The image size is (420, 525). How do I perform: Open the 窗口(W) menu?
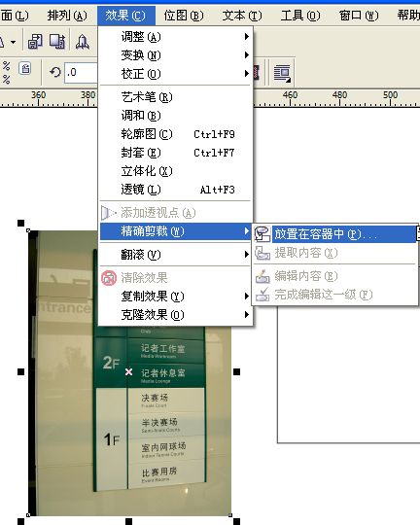pyautogui.click(x=359, y=16)
